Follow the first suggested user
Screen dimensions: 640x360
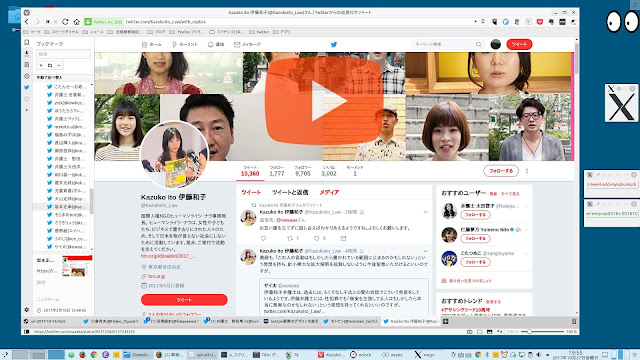[475, 215]
